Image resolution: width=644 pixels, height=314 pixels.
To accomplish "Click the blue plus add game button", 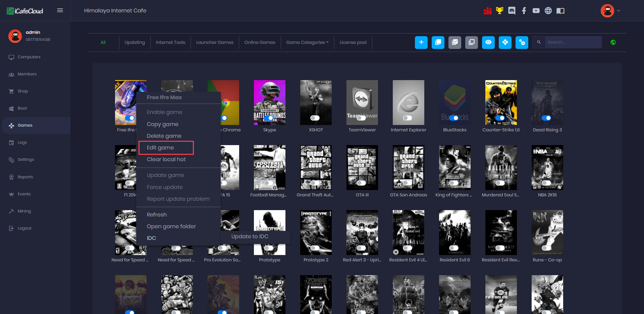I will coord(421,42).
